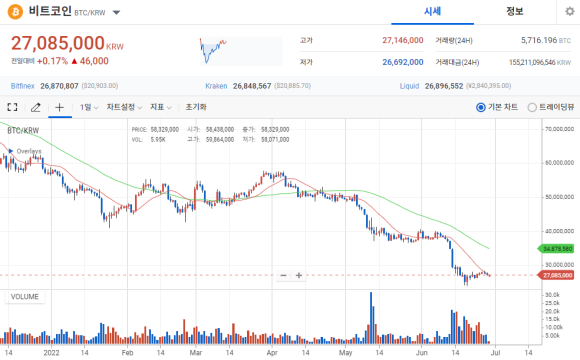580x360 pixels.
Task: Click the Jul date label on time axis
Action: 495,353
